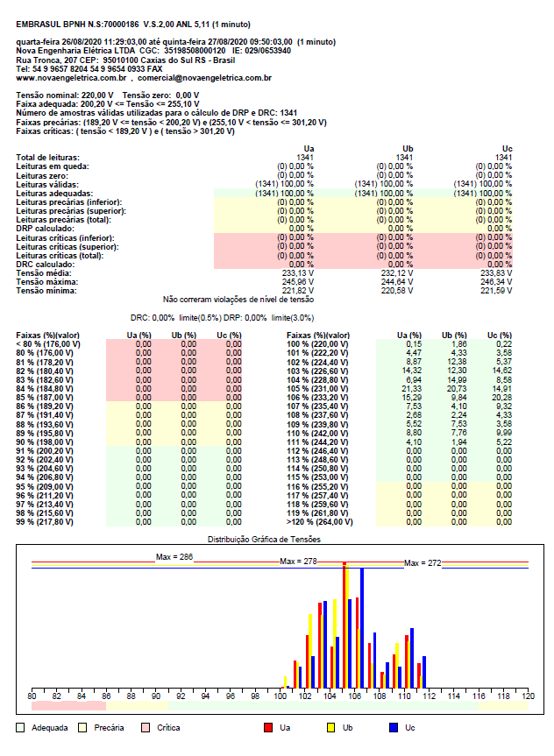Click the "Max = 286" chart label

pyautogui.click(x=174, y=557)
